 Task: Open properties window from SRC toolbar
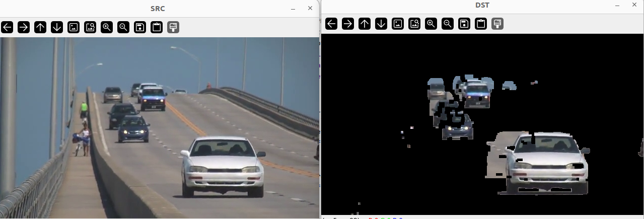[173, 27]
